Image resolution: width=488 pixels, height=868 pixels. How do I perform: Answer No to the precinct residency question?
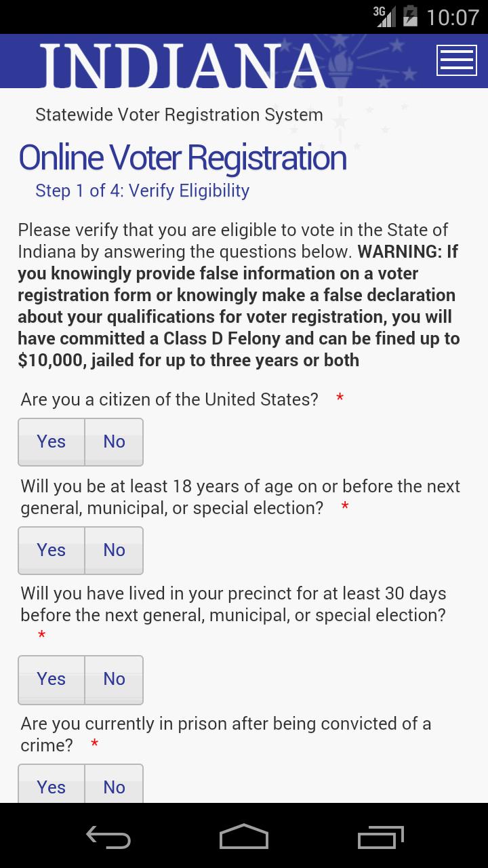tap(113, 679)
